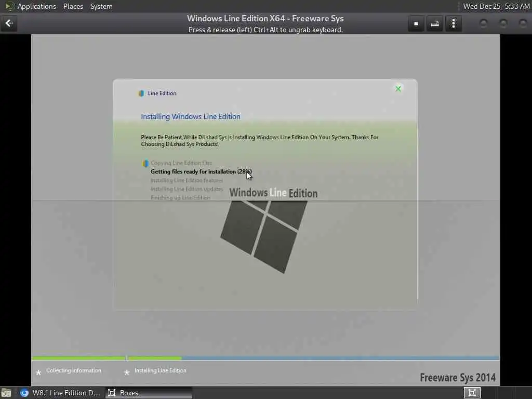Click the workspace switcher icon in bottom panel
The width and height of the screenshot is (532, 399).
(472, 393)
